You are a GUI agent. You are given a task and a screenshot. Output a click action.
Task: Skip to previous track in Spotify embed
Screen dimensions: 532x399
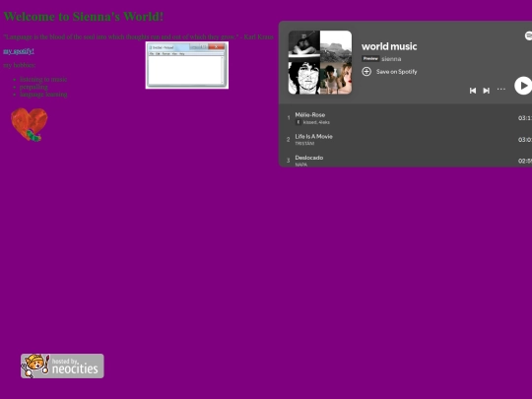[473, 91]
